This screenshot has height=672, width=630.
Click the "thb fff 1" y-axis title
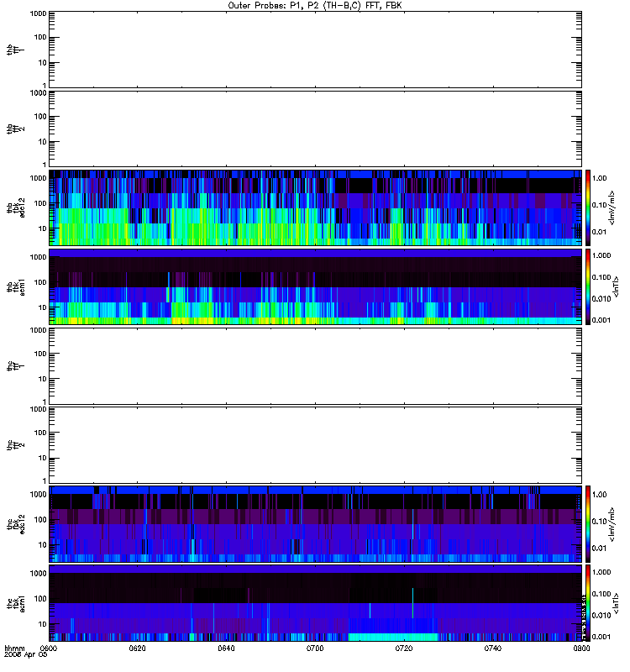pos(15,50)
